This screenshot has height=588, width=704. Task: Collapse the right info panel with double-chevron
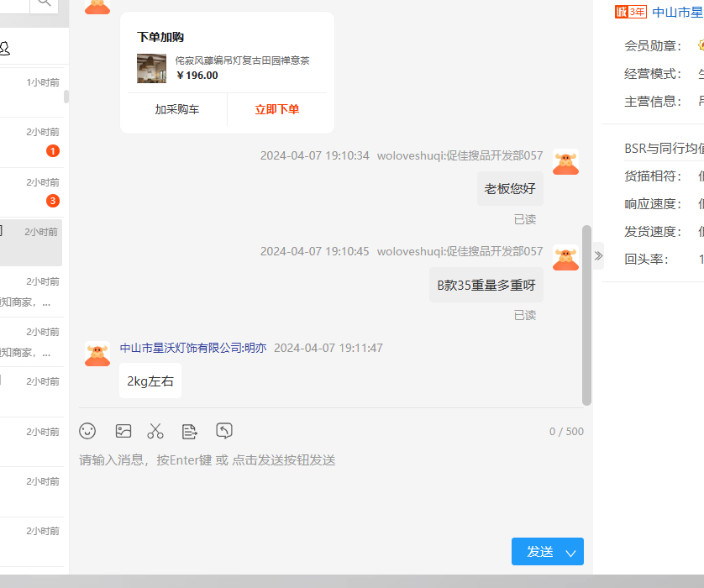pos(598,255)
